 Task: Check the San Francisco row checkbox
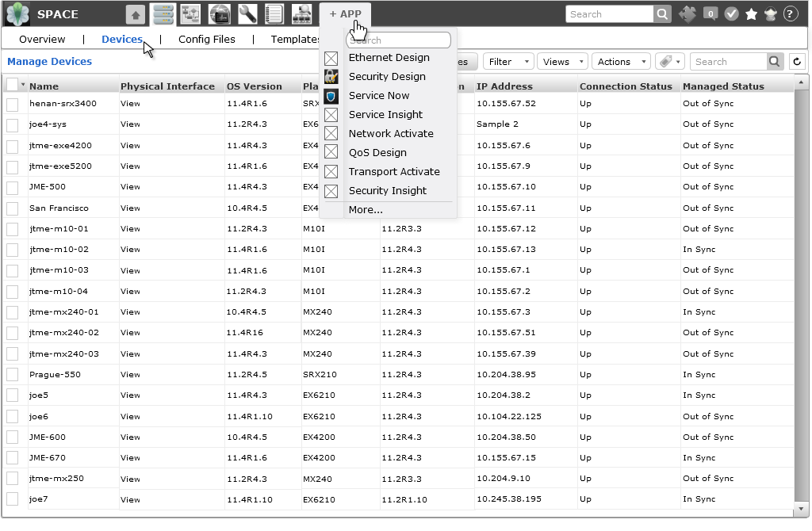tap(13, 208)
